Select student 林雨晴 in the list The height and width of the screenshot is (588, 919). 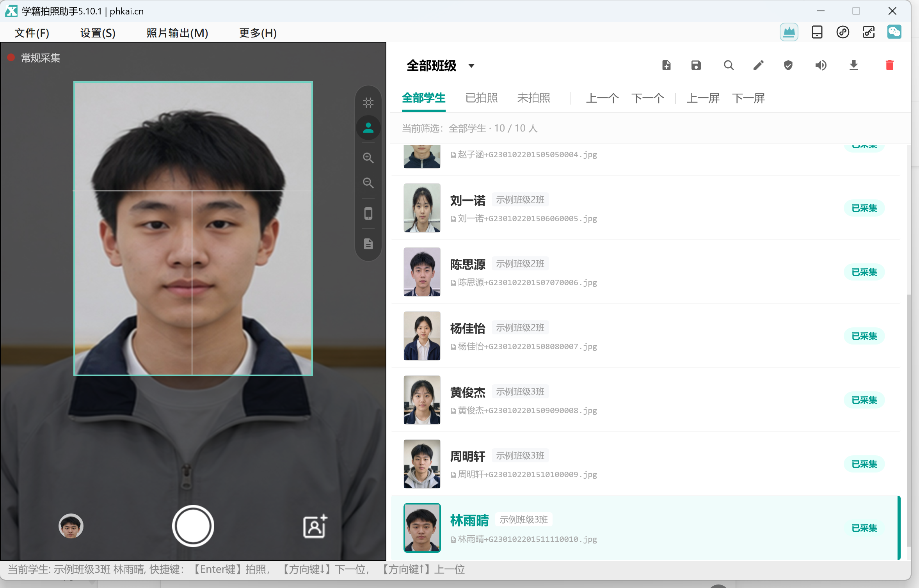pyautogui.click(x=646, y=528)
